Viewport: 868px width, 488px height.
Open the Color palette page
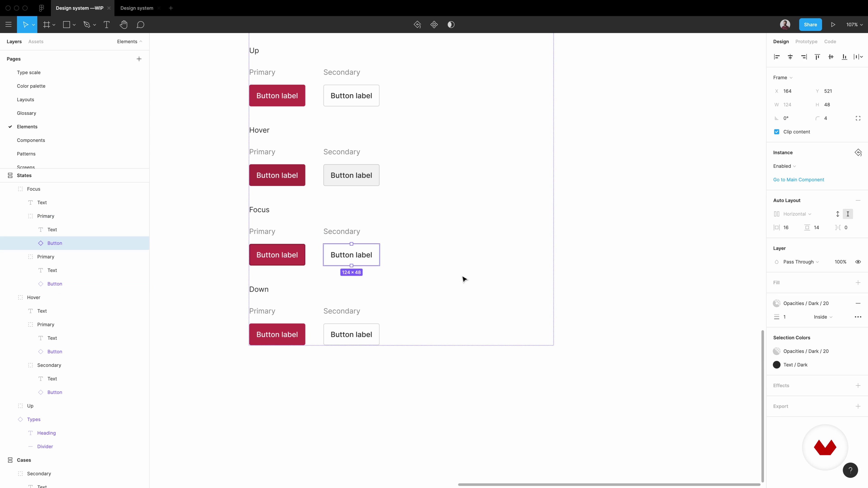[31, 86]
